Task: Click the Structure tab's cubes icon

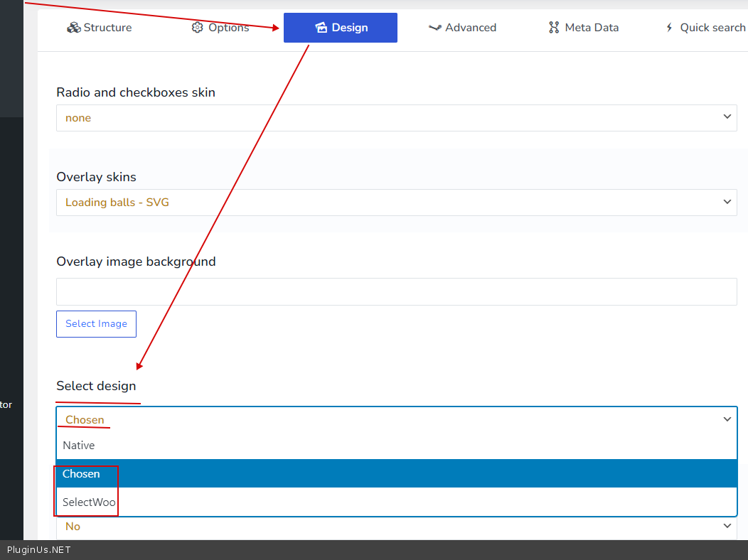Action: pos(73,28)
